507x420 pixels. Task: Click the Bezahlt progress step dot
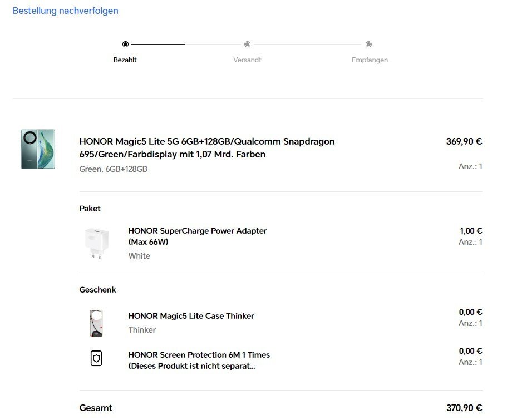(125, 44)
